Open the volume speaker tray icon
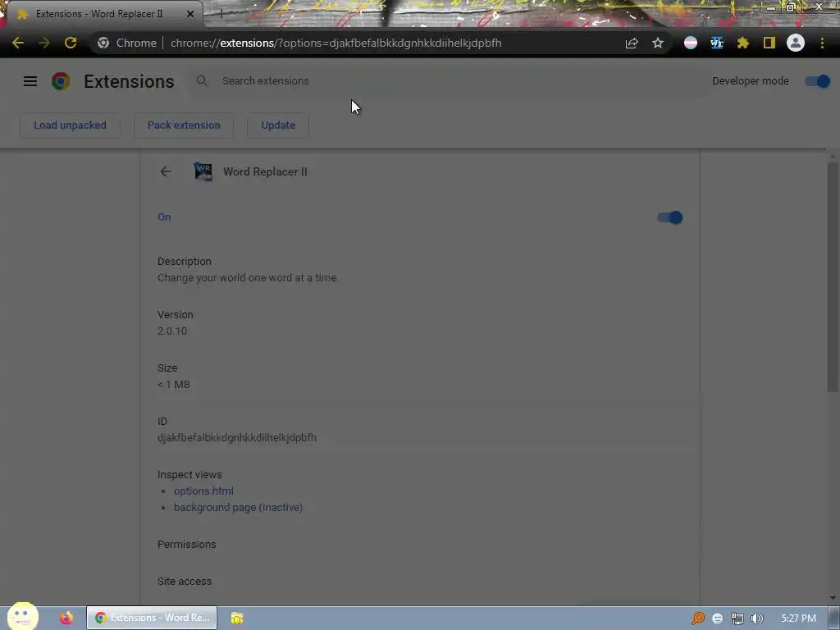The width and height of the screenshot is (840, 630). click(757, 619)
